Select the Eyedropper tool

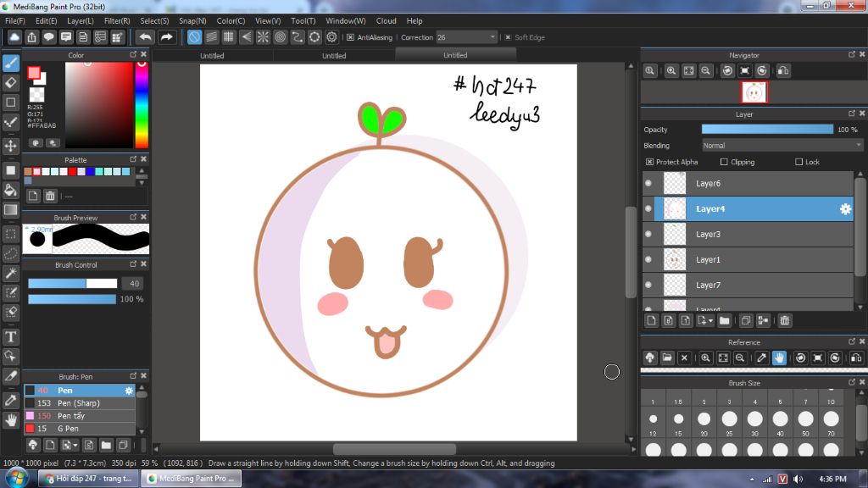[11, 400]
